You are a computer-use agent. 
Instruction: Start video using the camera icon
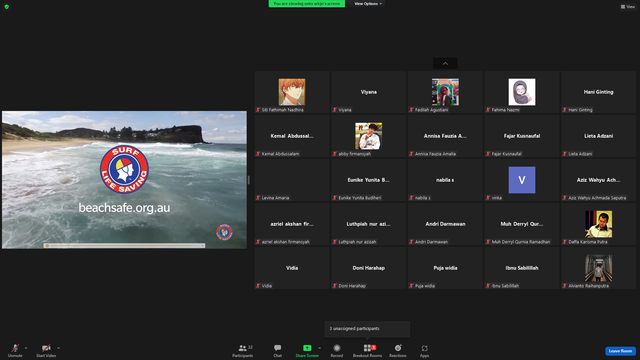click(x=46, y=348)
